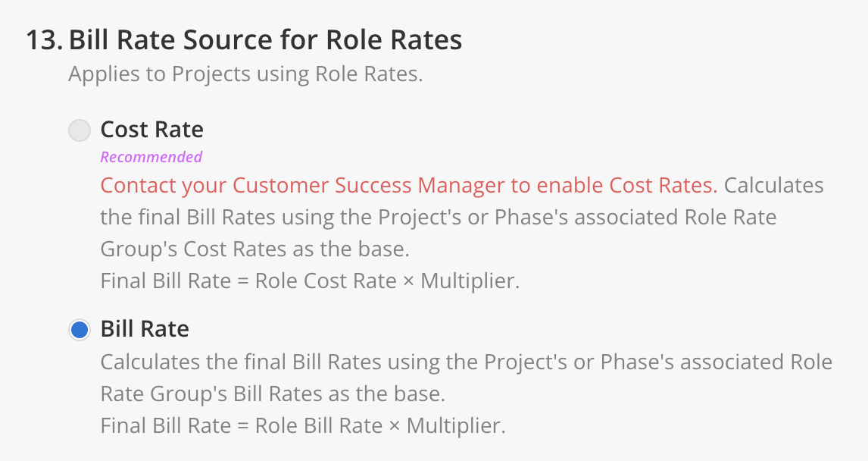Click the Rate Group's Bill Rates as the base line
Screen dimensions: 868x461
click(x=273, y=394)
